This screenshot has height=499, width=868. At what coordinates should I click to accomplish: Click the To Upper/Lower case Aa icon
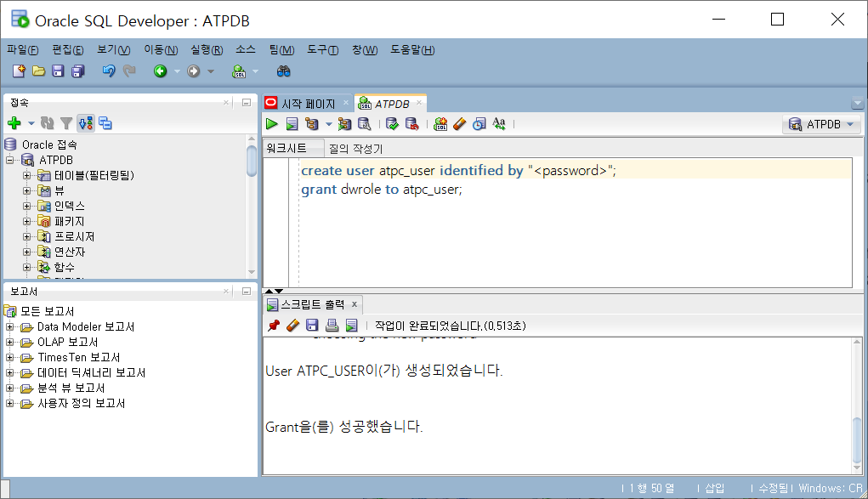(499, 124)
